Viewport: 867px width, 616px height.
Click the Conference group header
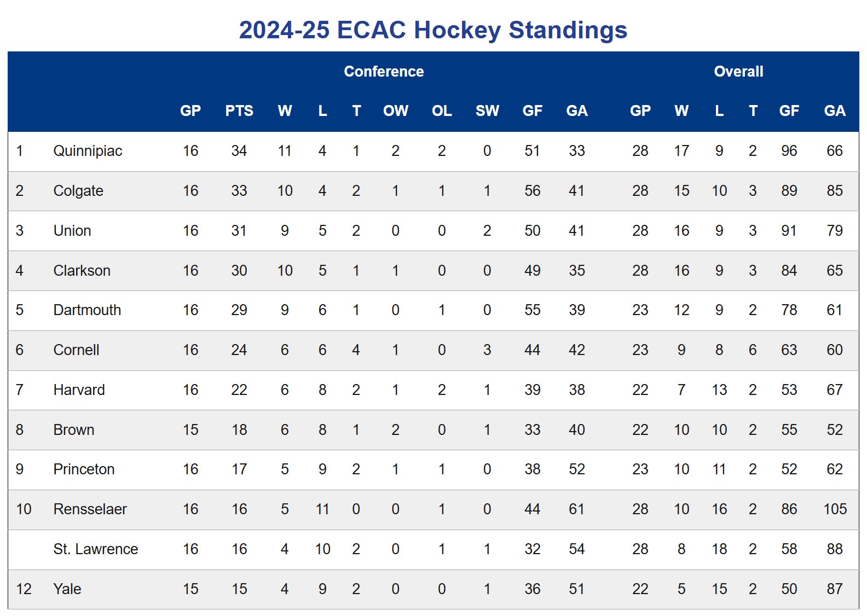pos(384,72)
